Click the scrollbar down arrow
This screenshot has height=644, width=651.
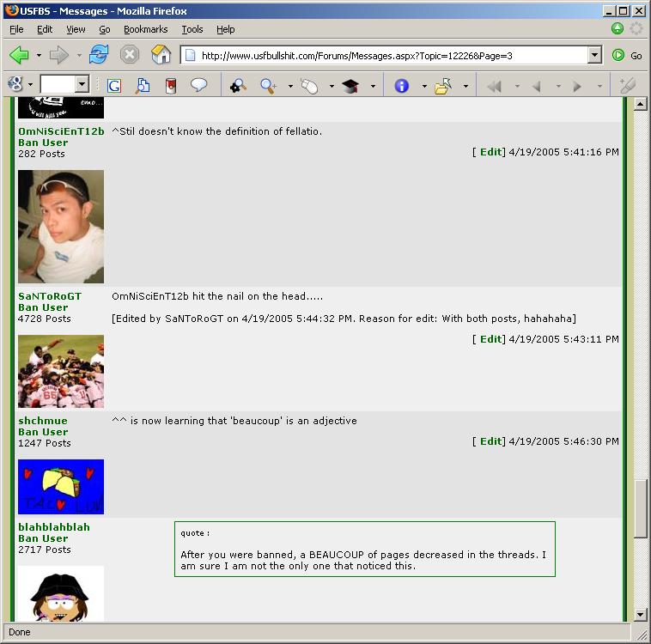point(640,615)
